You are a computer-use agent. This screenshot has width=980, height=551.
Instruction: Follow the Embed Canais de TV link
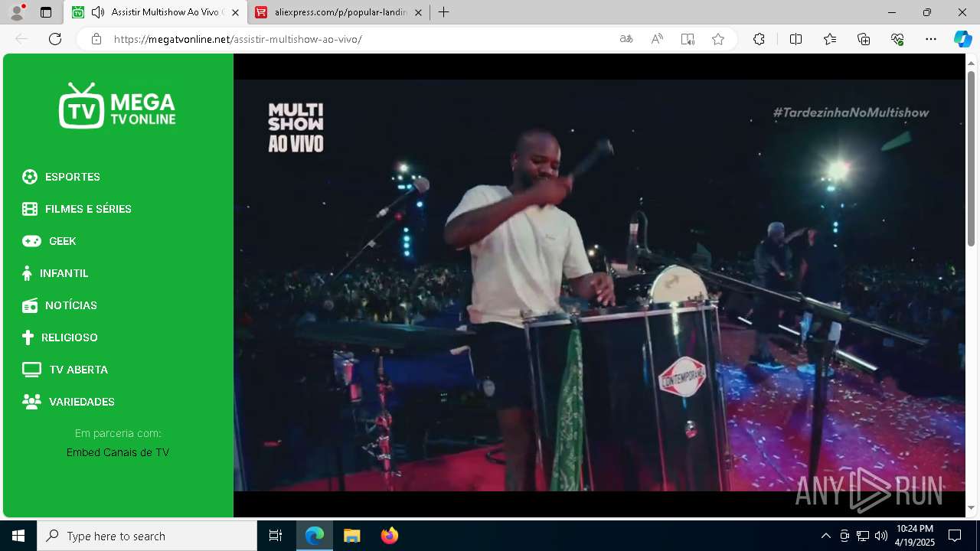(x=118, y=452)
